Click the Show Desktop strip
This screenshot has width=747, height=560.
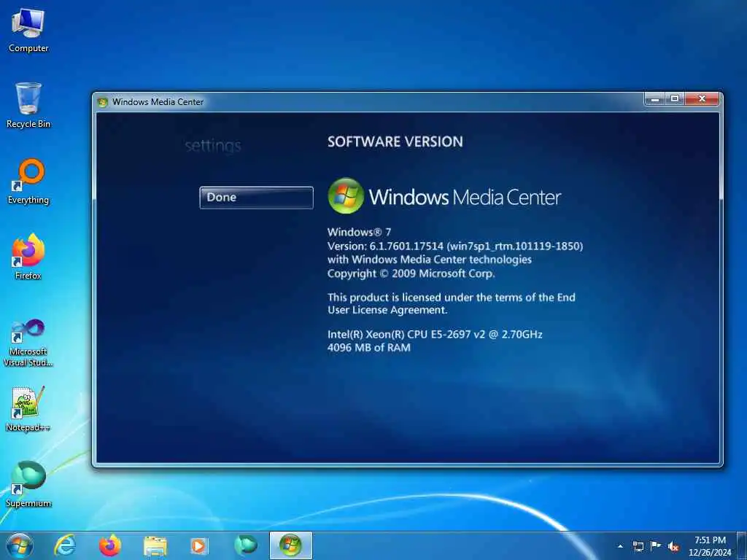tap(742, 545)
